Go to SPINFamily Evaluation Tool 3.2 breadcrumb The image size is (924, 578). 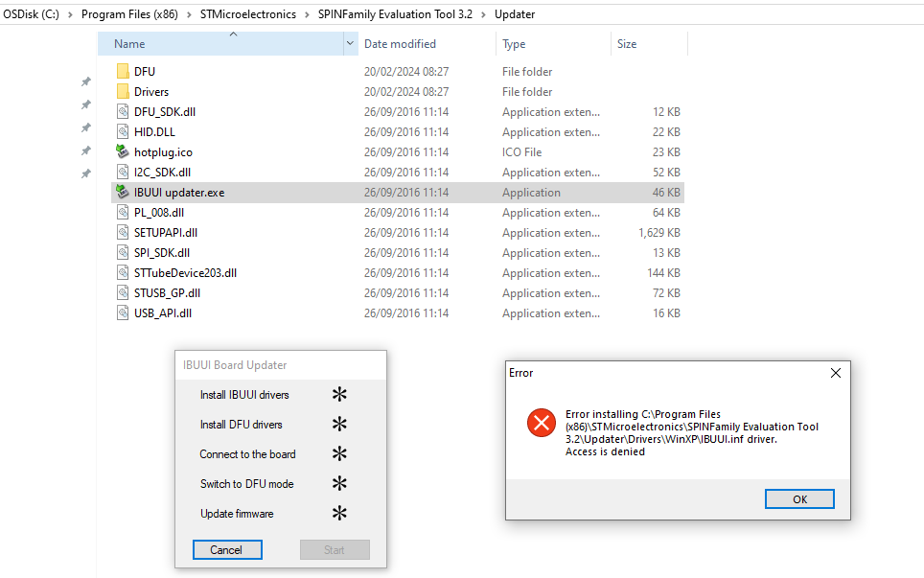pyautogui.click(x=396, y=14)
